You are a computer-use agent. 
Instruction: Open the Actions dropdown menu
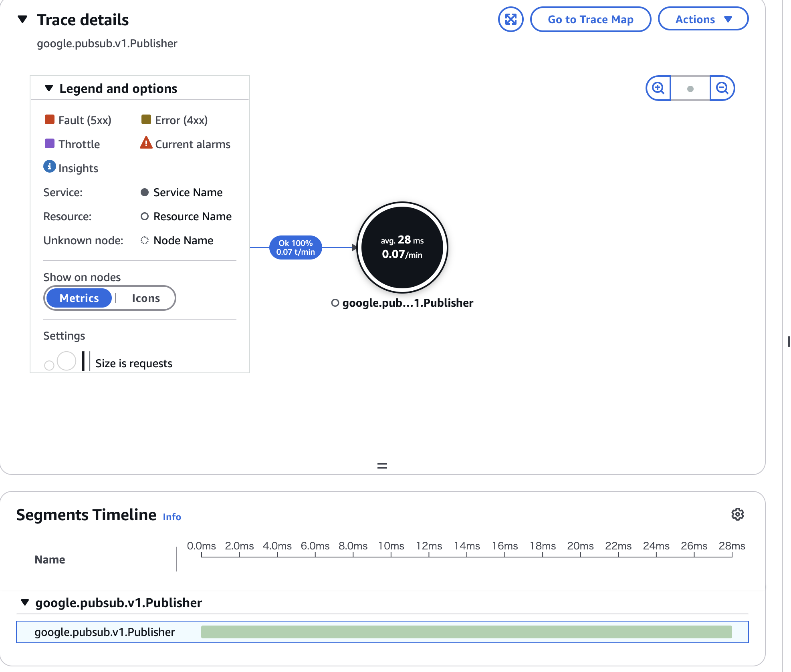pos(703,19)
